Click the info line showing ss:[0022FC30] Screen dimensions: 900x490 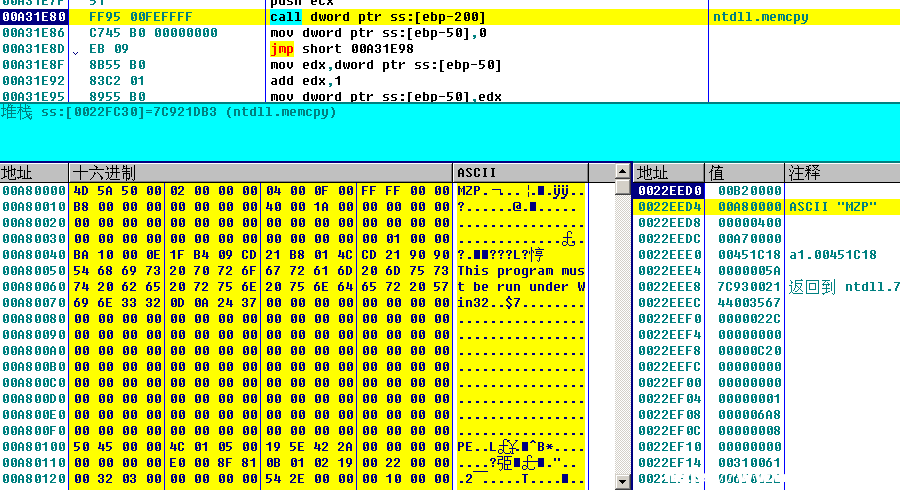coord(169,112)
